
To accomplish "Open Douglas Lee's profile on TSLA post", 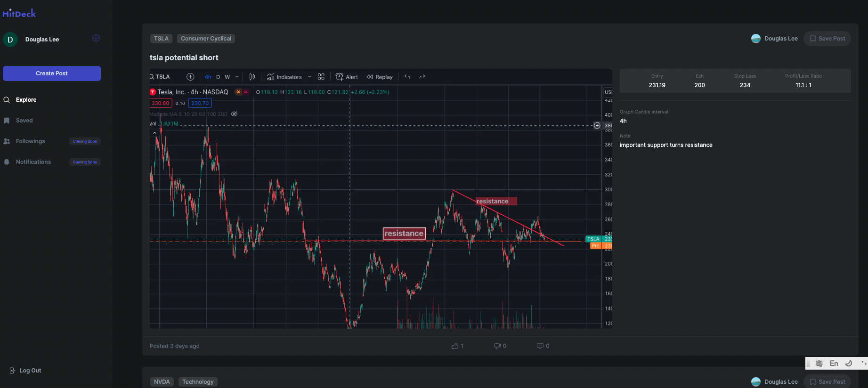I will [774, 39].
